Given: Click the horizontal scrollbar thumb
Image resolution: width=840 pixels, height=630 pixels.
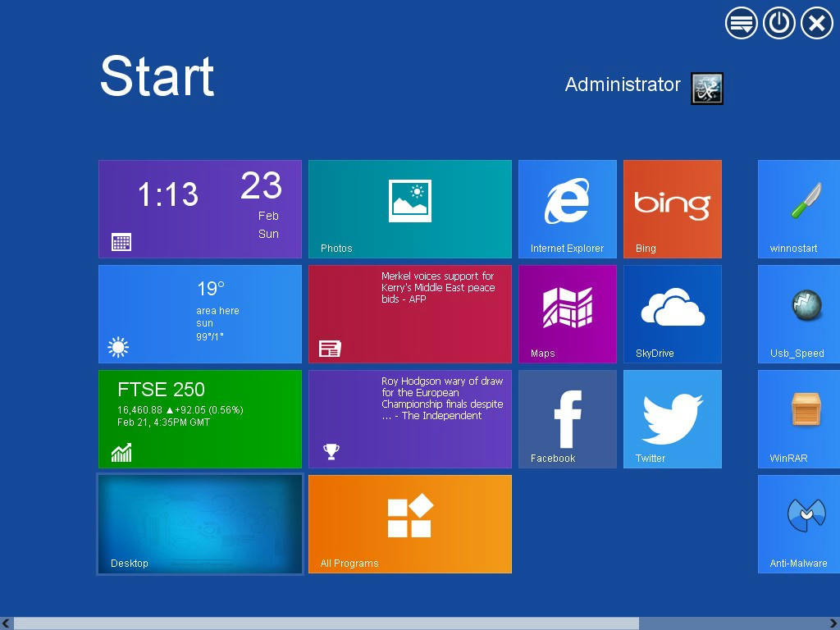Looking at the screenshot, I should 326,623.
